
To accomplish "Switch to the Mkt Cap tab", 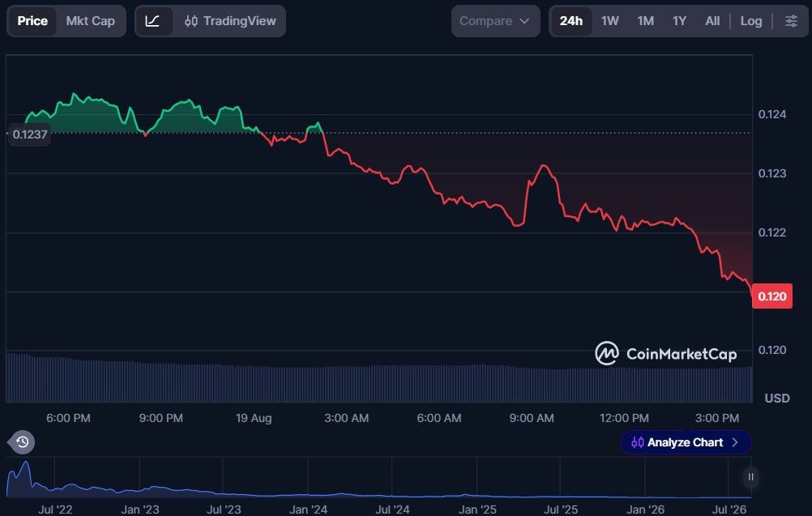I will pyautogui.click(x=91, y=21).
